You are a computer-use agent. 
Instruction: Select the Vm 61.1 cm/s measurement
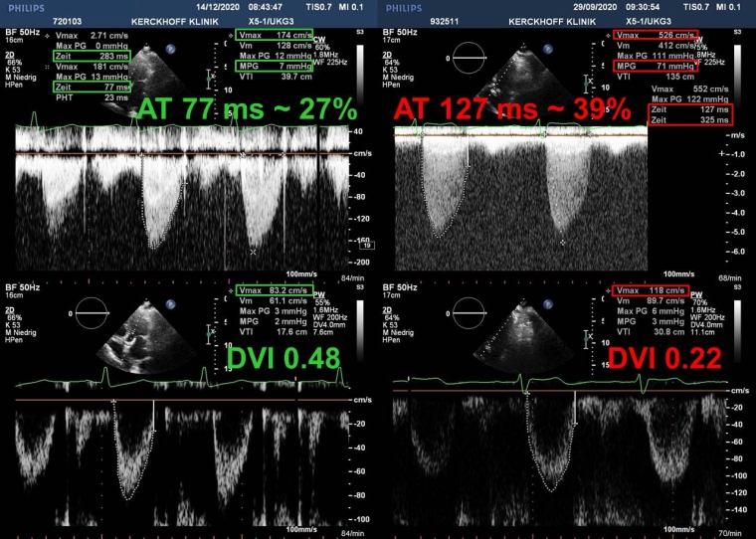click(x=274, y=301)
